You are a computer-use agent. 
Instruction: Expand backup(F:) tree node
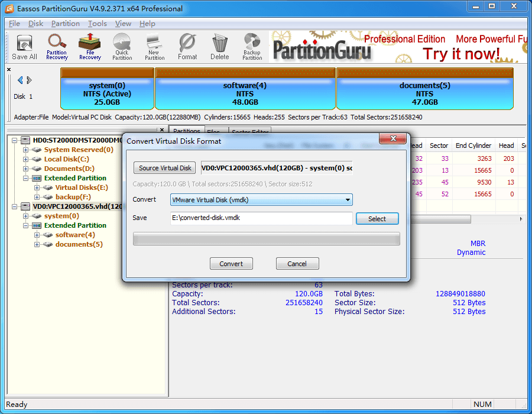[37, 197]
